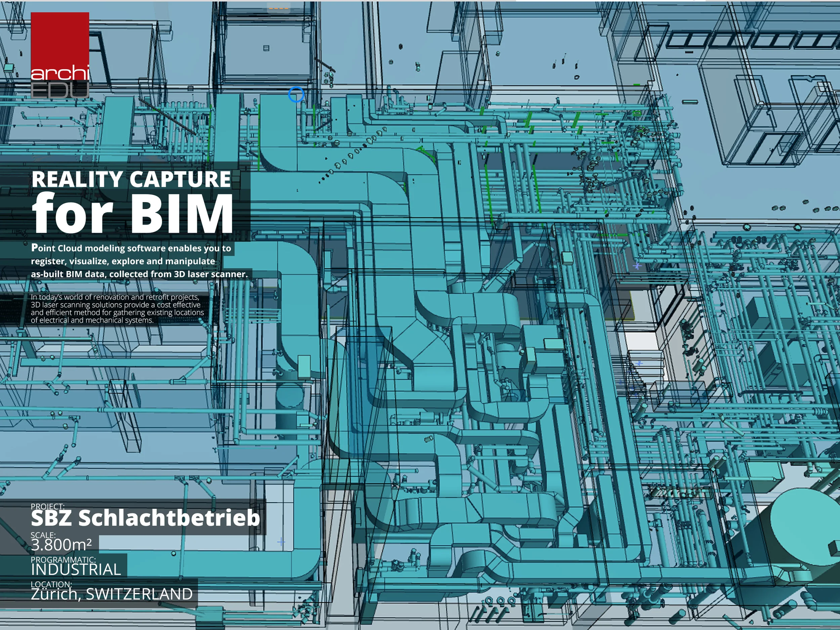Click the location "Zürich, SWITZERLAND"
Image resolution: width=840 pixels, height=630 pixels.
pos(112,595)
